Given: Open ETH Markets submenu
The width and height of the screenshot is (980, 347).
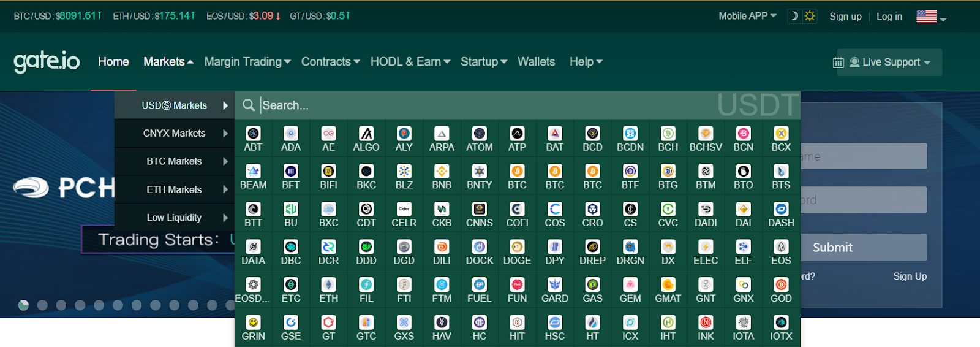Looking at the screenshot, I should [175, 189].
